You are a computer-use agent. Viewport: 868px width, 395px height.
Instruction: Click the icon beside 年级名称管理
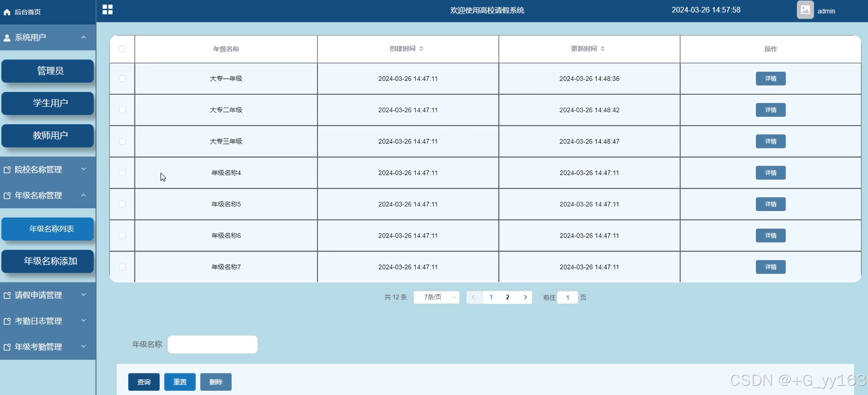[7, 195]
